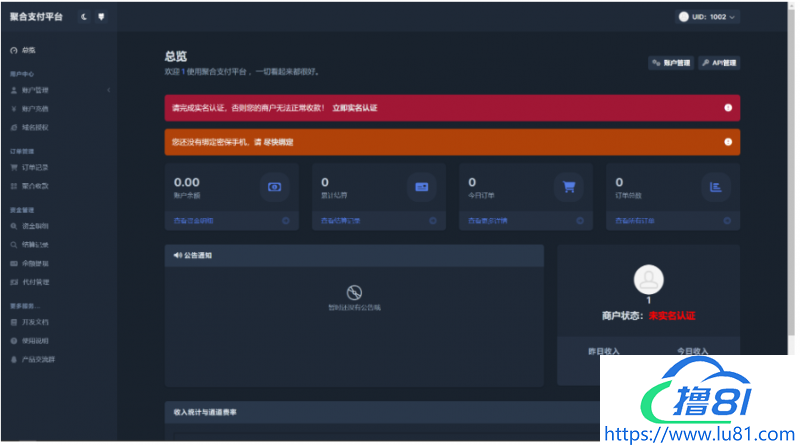Image resolution: width=800 pixels, height=445 pixels.
Task: Open the UID: 1002 user dropdown
Action: coord(708,17)
